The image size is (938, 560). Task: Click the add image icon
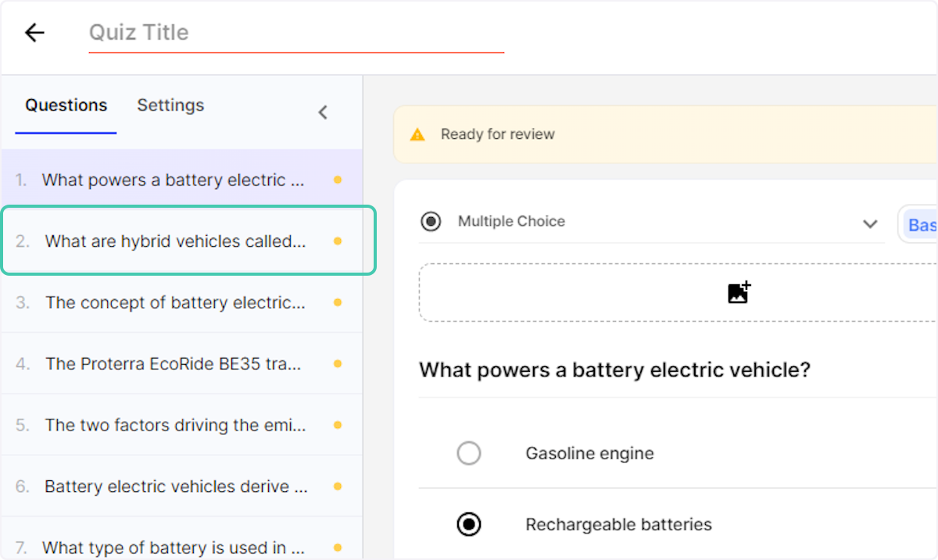tap(739, 292)
